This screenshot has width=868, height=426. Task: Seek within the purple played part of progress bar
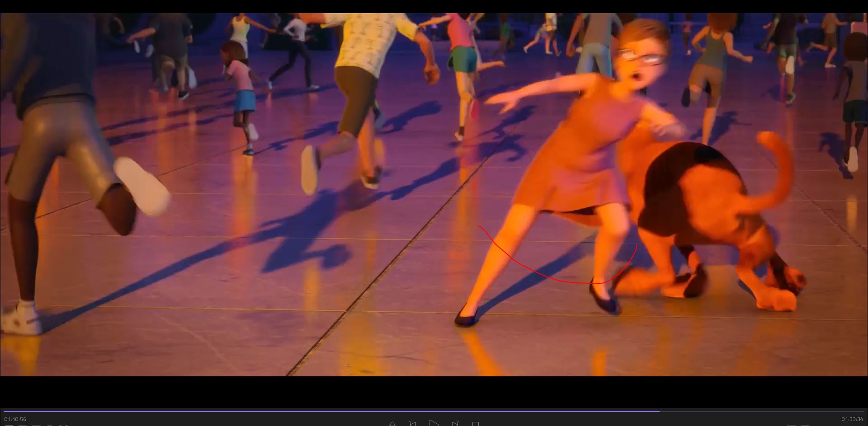click(x=316, y=412)
